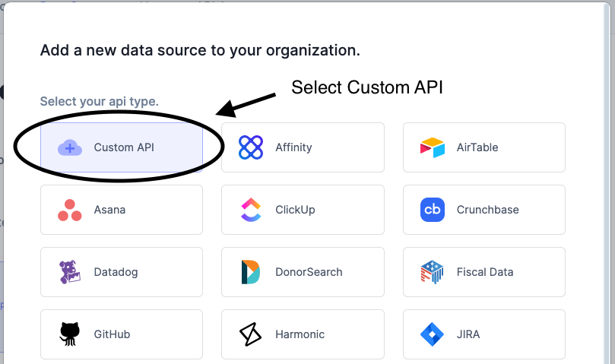Click the Custom API cloud plus icon
The height and width of the screenshot is (364, 615).
70,148
